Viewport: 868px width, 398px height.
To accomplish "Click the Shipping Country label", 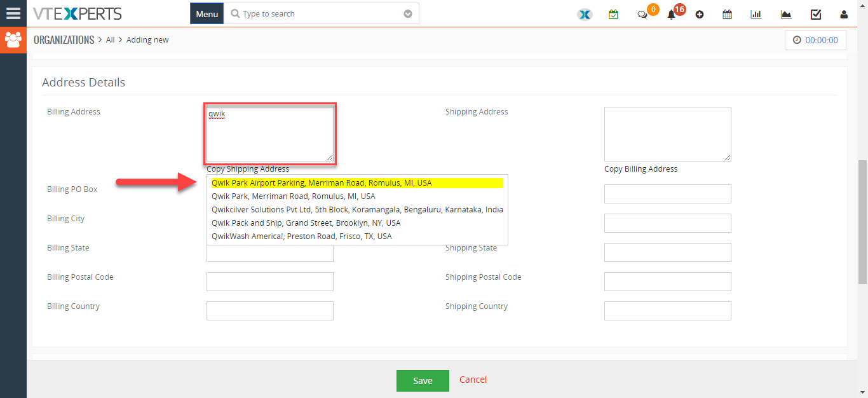I will (x=477, y=306).
